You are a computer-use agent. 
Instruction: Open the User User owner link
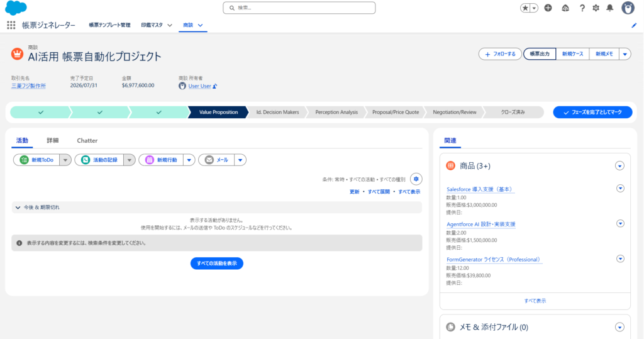[199, 86]
